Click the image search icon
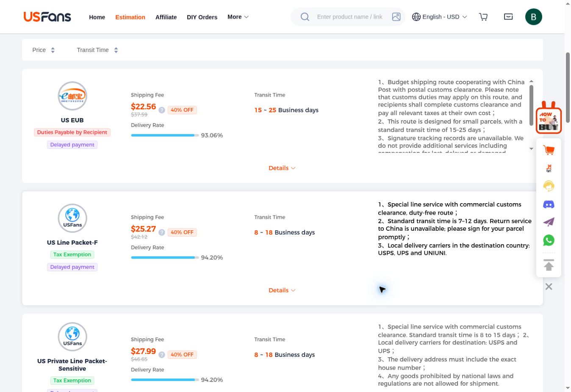Viewport: 571px width, 392px height. 396,17
